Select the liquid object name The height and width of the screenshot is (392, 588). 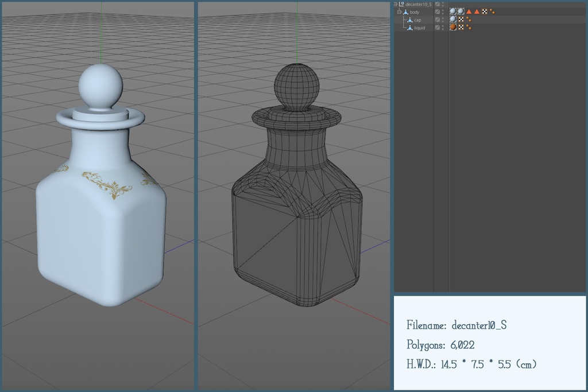pos(420,28)
